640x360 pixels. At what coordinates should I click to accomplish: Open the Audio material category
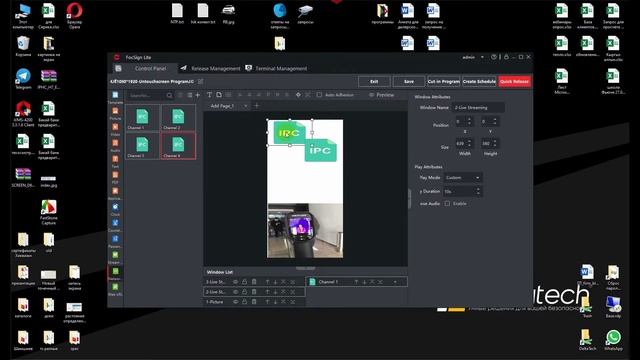[115, 145]
